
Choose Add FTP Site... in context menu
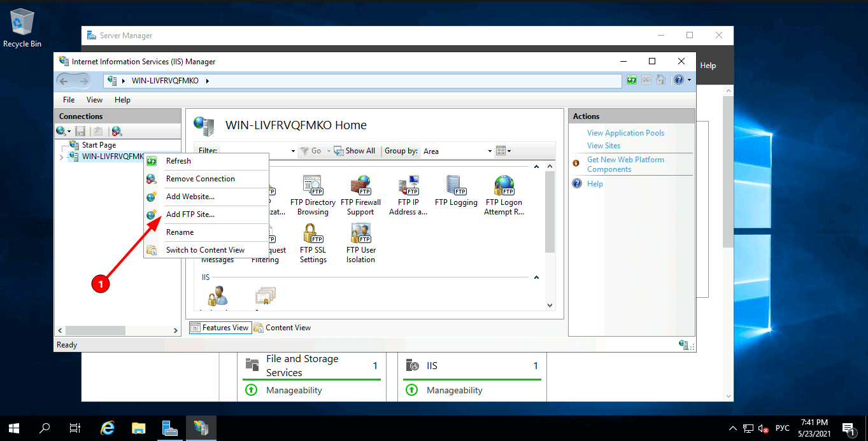click(206, 214)
